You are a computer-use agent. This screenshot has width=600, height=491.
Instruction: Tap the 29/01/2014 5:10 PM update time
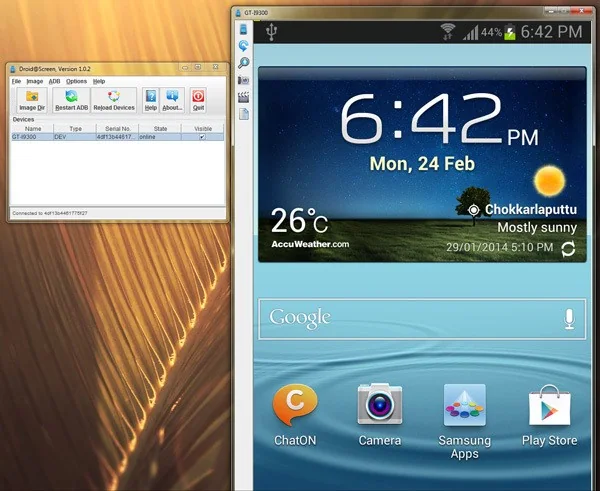[499, 247]
